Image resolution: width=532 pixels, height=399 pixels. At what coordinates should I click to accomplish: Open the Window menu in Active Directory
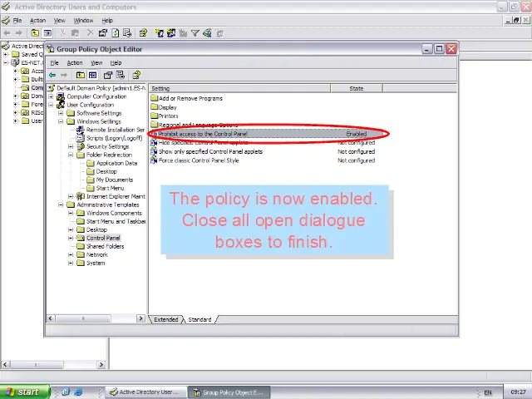[83, 20]
